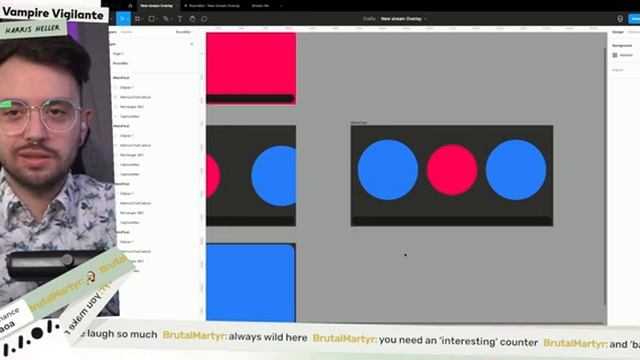The width and height of the screenshot is (640, 360).
Task: Select 'RoundBot' page in pages list
Action: tap(120, 63)
